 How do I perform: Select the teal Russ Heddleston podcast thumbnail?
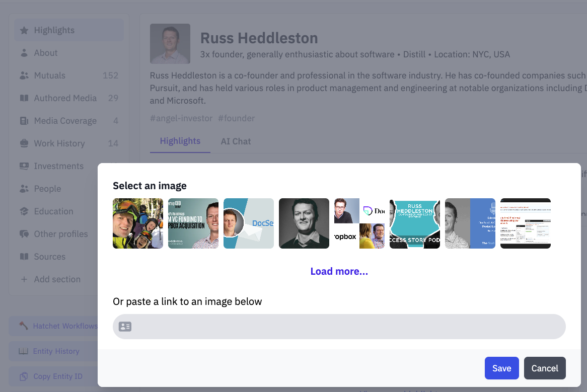(415, 223)
